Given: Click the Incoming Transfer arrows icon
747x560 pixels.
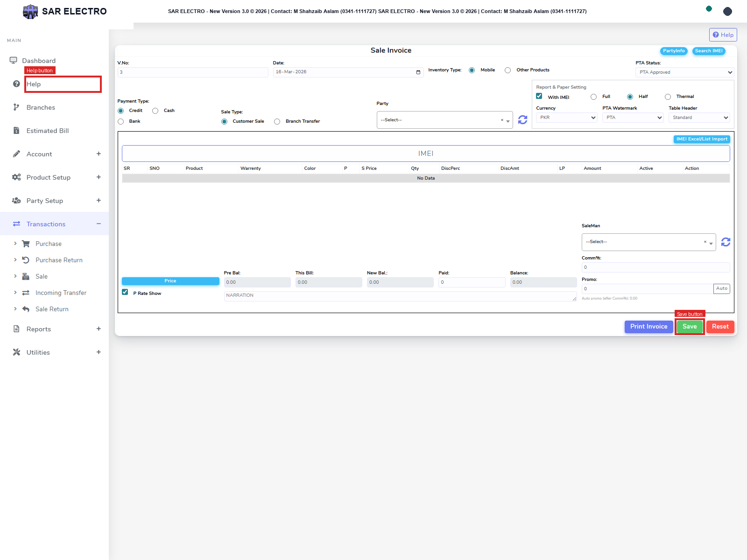Looking at the screenshot, I should point(26,293).
